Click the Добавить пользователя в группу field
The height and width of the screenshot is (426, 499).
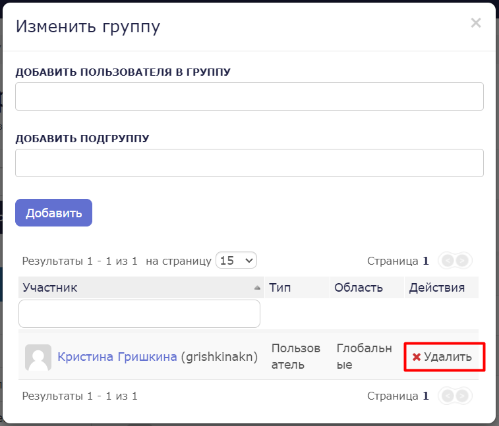(x=249, y=96)
